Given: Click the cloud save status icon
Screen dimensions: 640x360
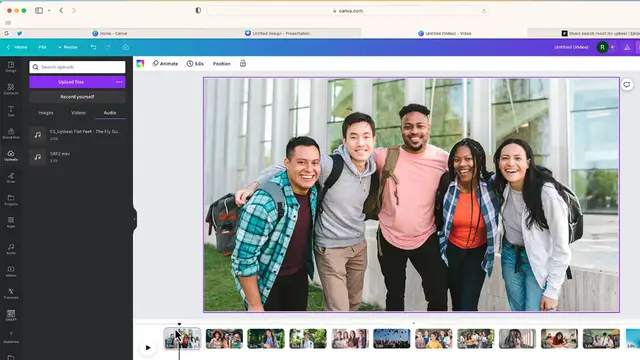Looking at the screenshot, I should point(126,47).
